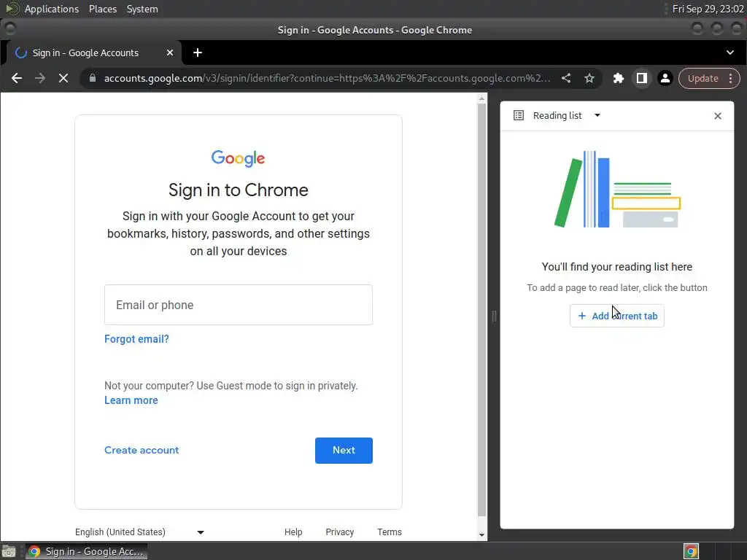Viewport: 747px width, 560px height.
Task: Close the Reading list side panel
Action: [718, 116]
